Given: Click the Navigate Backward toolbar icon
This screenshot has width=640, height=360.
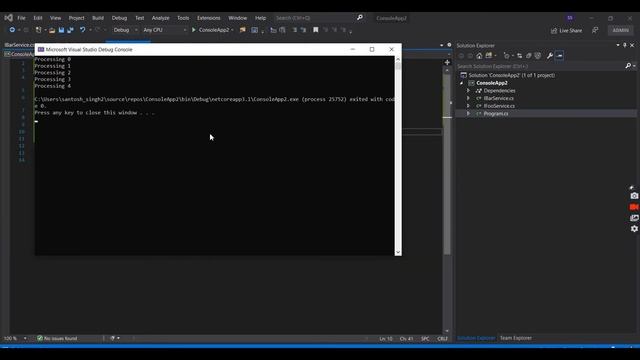Looking at the screenshot, I should (x=12, y=30).
